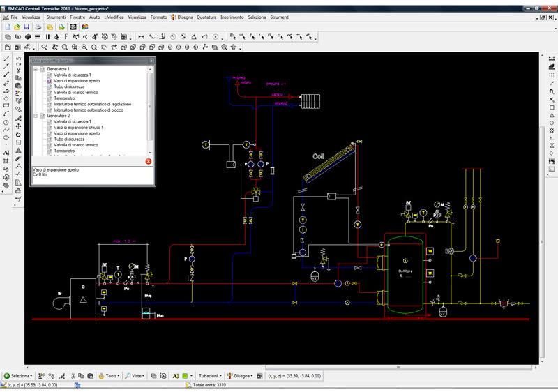Viewport: 558px width, 392px height.
Task: Click the green color swatch in bottom toolbar
Action: coord(186,375)
